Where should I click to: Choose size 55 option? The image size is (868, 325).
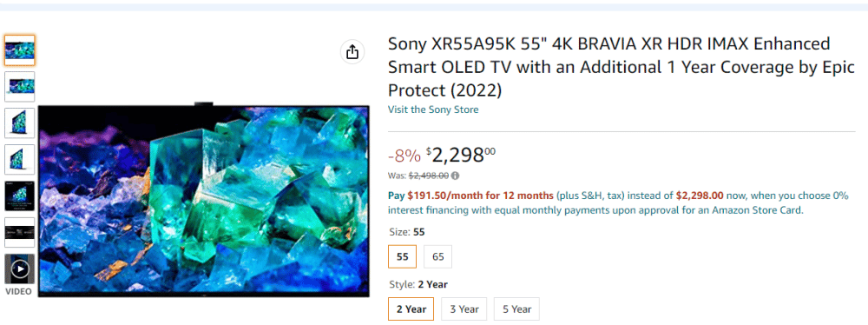coord(403,256)
